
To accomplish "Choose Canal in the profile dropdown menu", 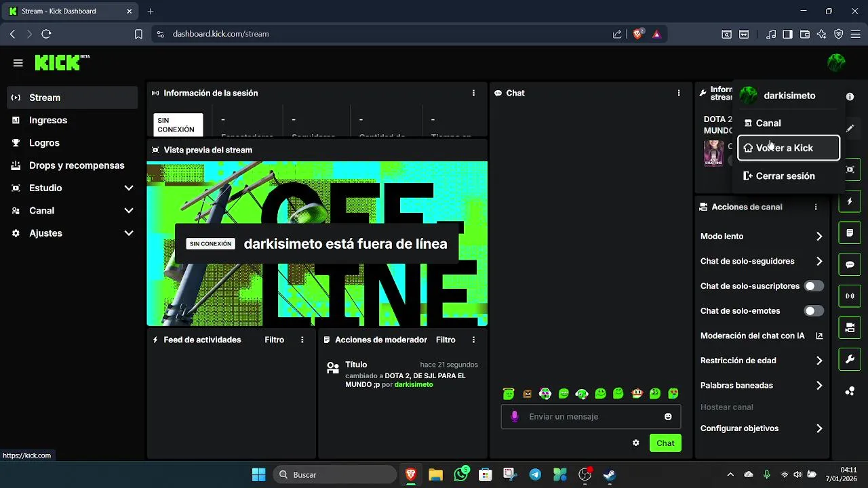I will pyautogui.click(x=789, y=123).
